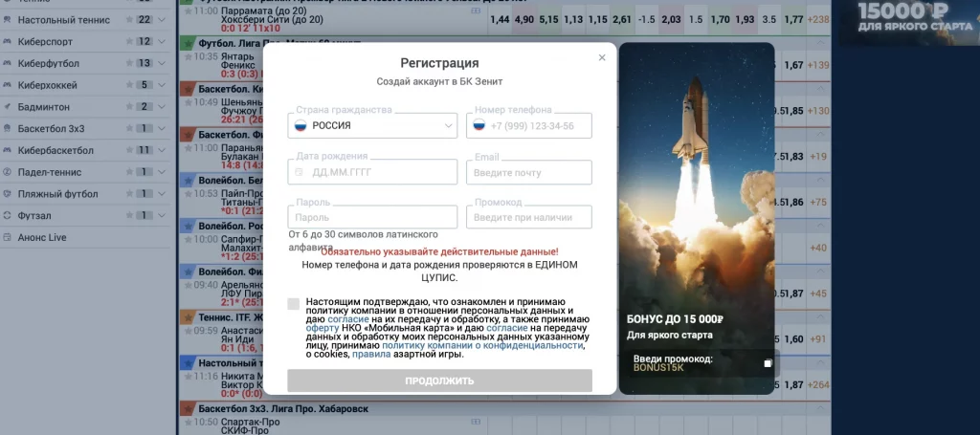This screenshot has height=435, width=980.
Task: Select Кибербаскетбол in sidebar
Action: pyautogui.click(x=56, y=150)
